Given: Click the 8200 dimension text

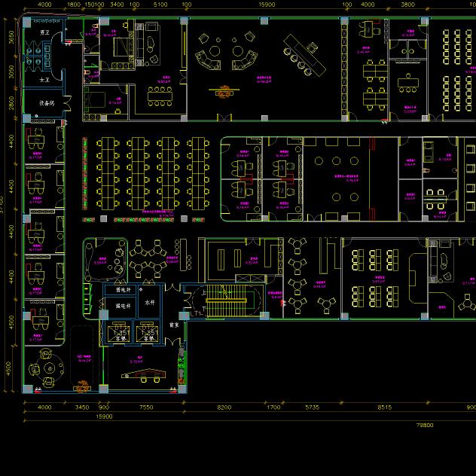Looking at the screenshot, I should pos(224,407).
